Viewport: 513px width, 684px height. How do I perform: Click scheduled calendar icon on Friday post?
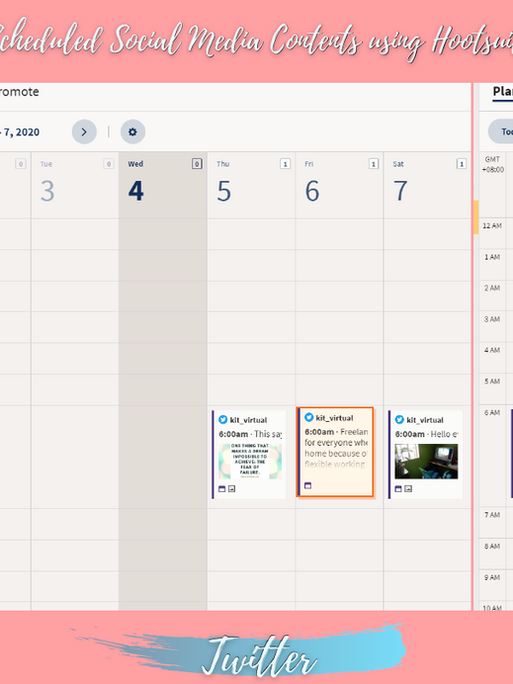point(308,486)
